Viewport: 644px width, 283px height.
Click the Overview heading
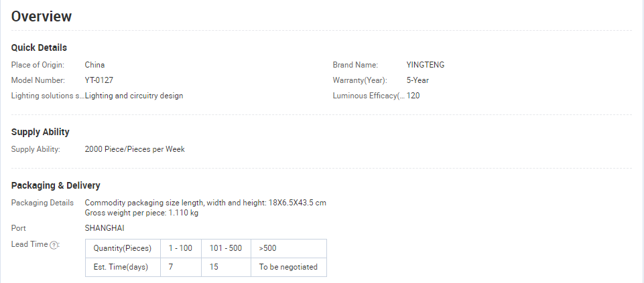(x=42, y=17)
